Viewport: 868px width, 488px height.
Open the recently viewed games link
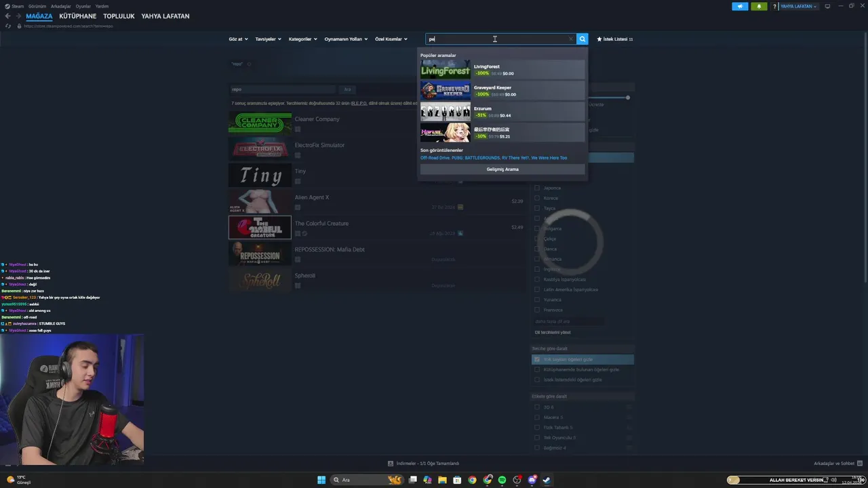point(494,158)
